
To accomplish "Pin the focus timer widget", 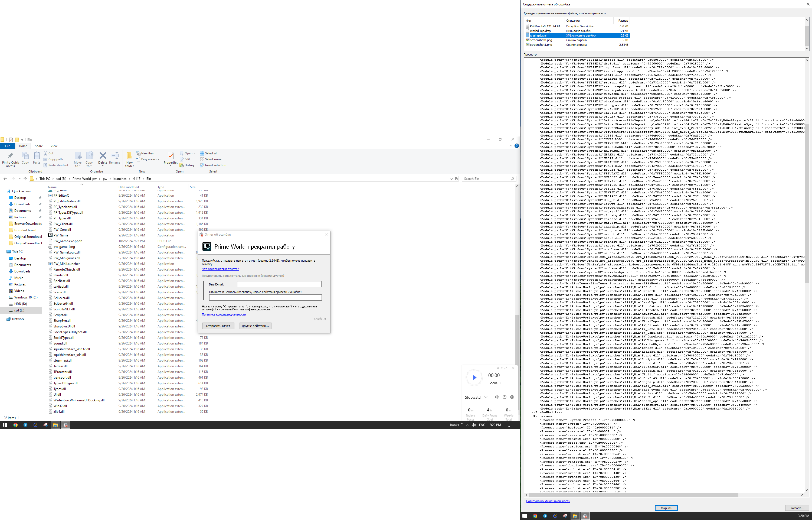I will [497, 368].
